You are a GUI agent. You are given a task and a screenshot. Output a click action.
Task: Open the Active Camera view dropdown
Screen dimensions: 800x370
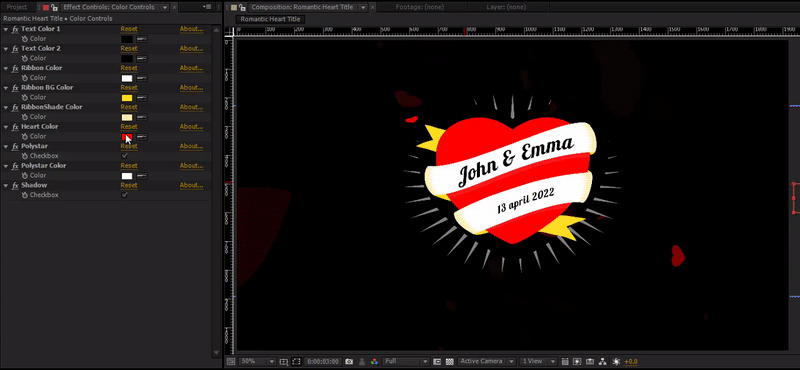[x=487, y=361]
